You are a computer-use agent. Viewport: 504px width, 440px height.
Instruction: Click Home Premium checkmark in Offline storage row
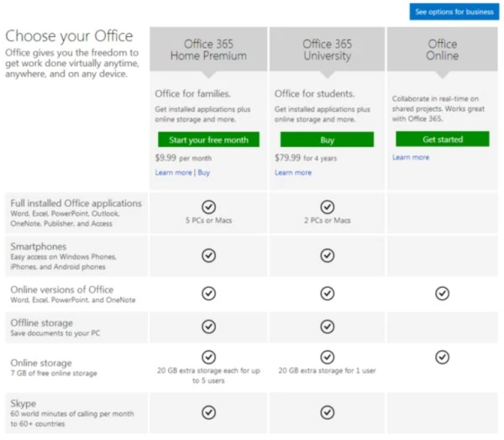pyautogui.click(x=208, y=327)
